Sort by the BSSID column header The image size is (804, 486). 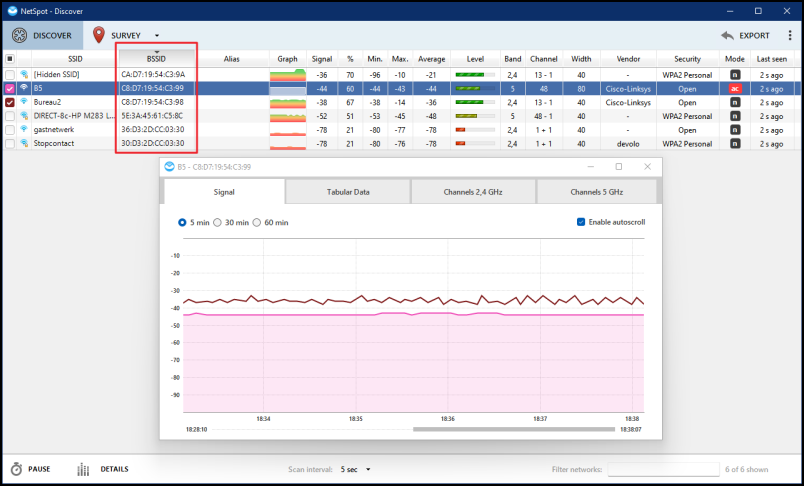[x=156, y=58]
